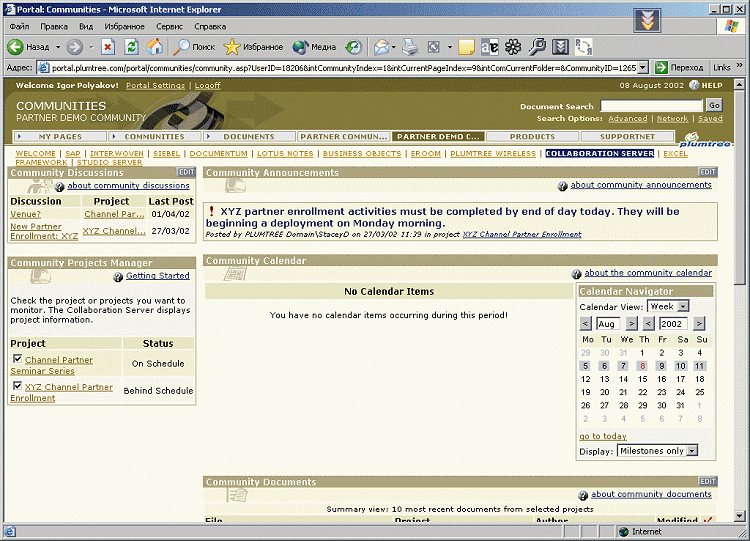750x541 pixels.
Task: Click the flower-shaped toolbar icon
Action: point(513,47)
